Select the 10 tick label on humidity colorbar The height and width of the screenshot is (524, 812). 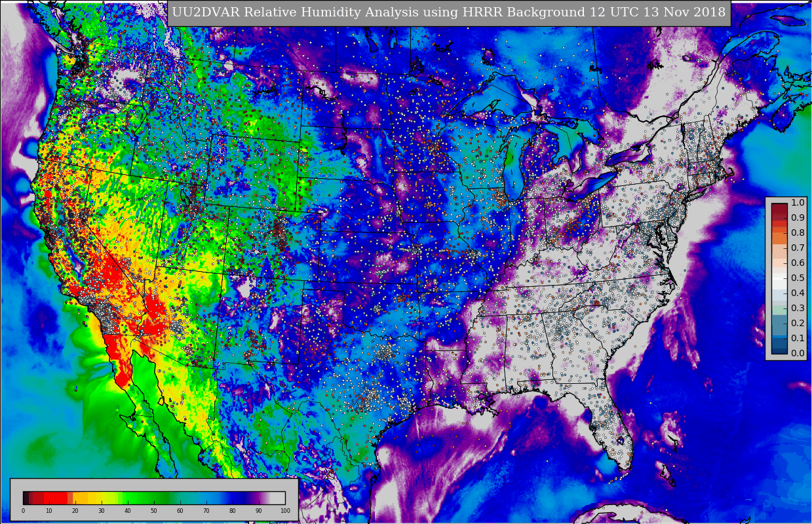(x=49, y=511)
